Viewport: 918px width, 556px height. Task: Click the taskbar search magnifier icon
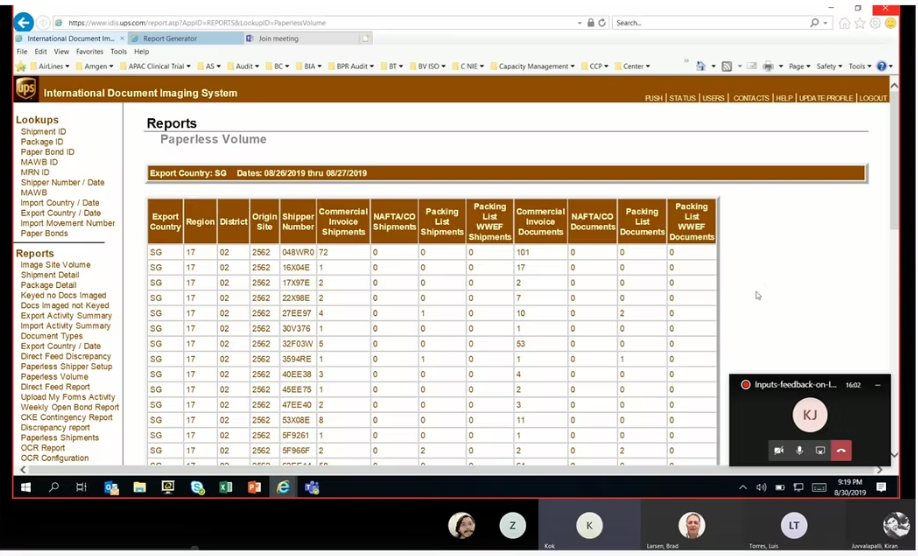pyautogui.click(x=54, y=488)
